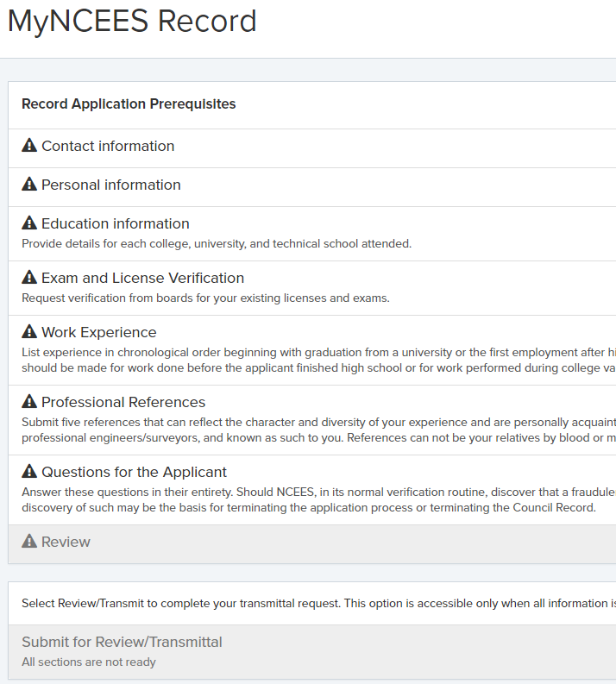Click 'Submit five references' description text
The height and width of the screenshot is (684, 616).
coord(319,430)
